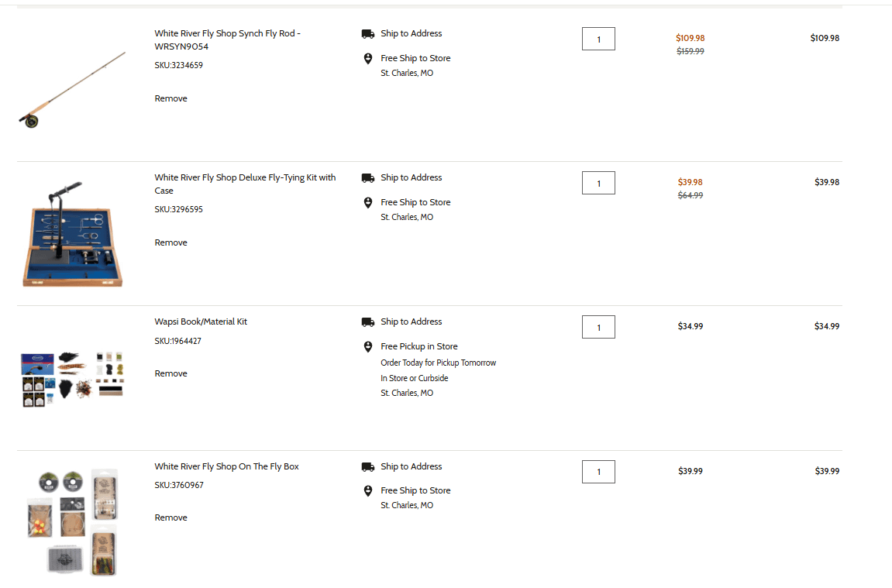This screenshot has height=588, width=892.
Task: Click store pin icon for Deluxe Fly-Tying Kit
Action: click(368, 203)
